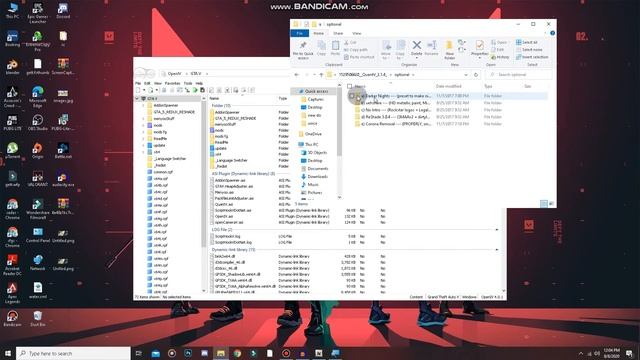The width and height of the screenshot is (640, 360).
Task: Open Task View on the taskbar
Action: tap(138, 353)
